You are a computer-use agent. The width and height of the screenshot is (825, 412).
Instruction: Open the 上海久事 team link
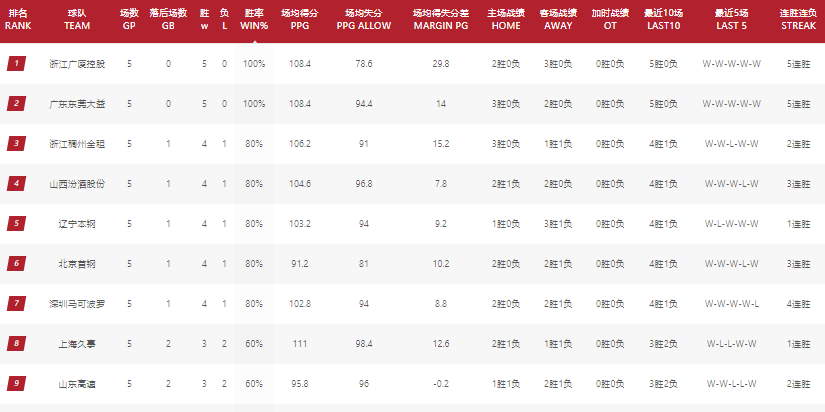click(77, 344)
